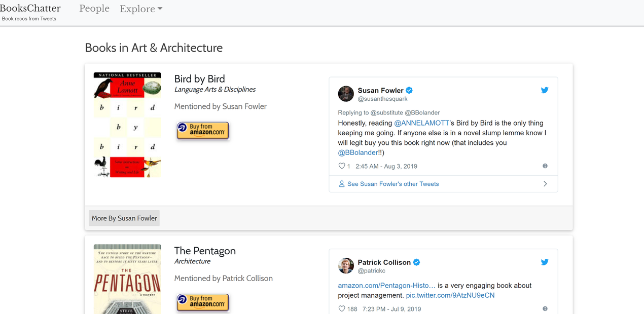Go to BooksChatter home logo

30,8
